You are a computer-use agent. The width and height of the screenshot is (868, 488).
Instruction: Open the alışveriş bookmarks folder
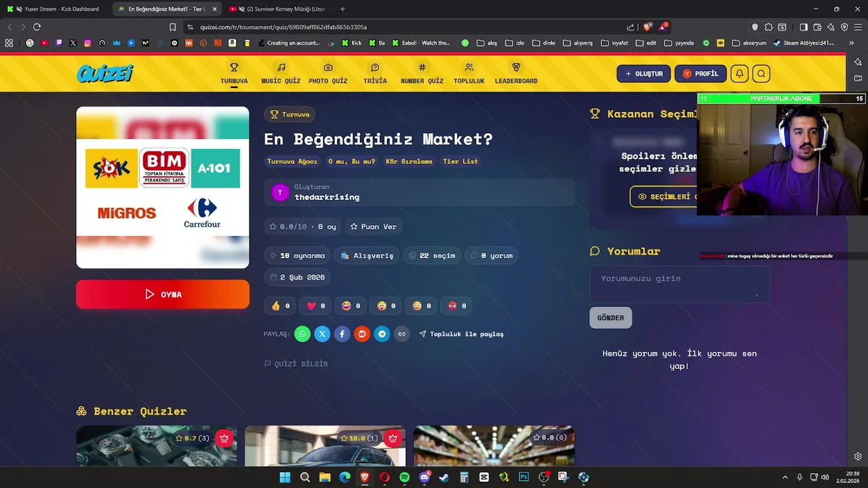tap(578, 43)
